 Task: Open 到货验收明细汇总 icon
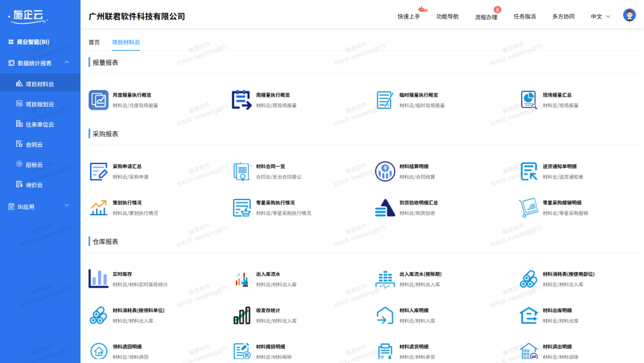(385, 208)
